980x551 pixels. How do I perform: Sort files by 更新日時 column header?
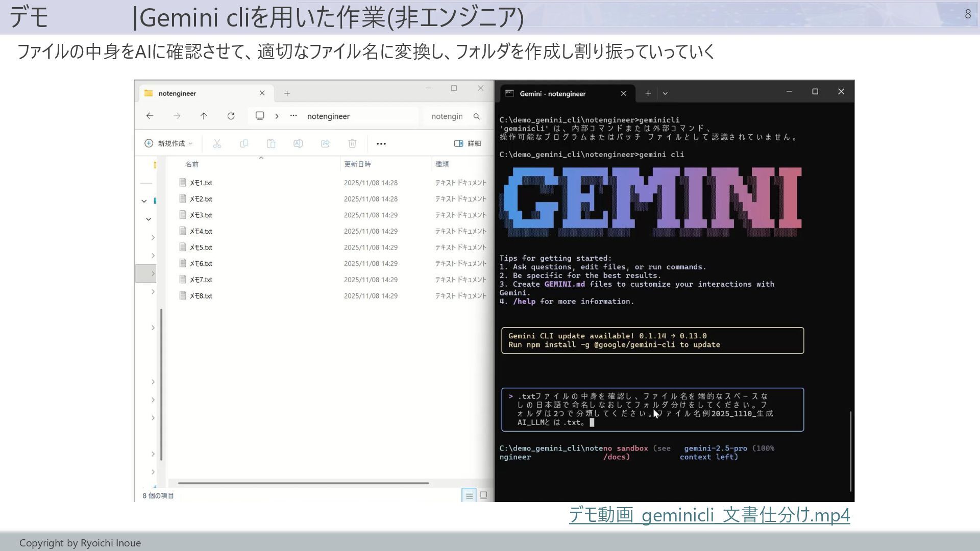pos(357,164)
